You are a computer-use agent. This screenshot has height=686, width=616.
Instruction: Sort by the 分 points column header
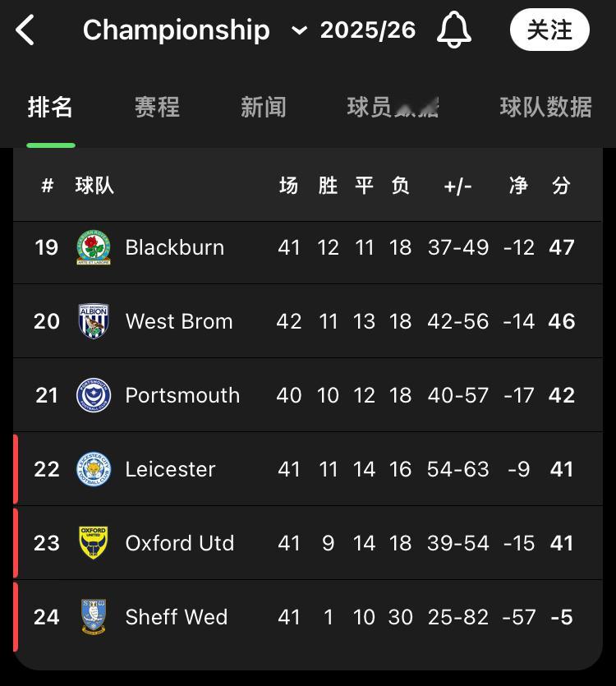(x=561, y=186)
